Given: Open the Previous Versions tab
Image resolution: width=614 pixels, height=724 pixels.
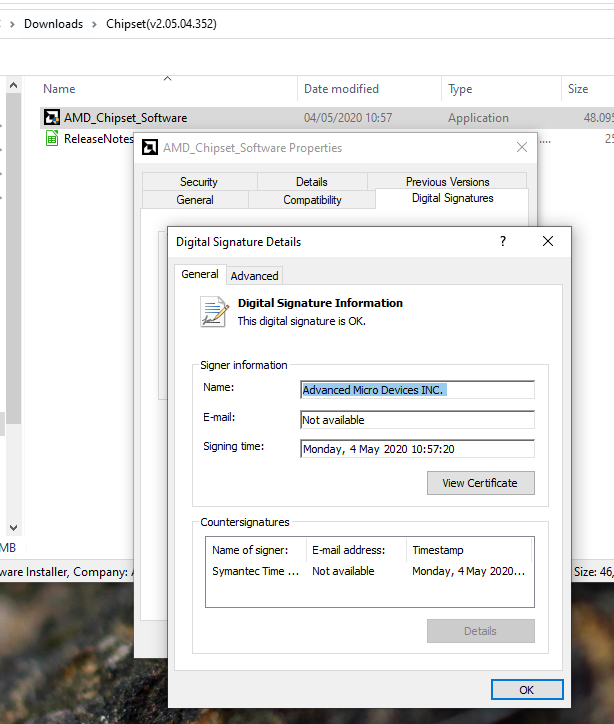Looking at the screenshot, I should point(447,181).
